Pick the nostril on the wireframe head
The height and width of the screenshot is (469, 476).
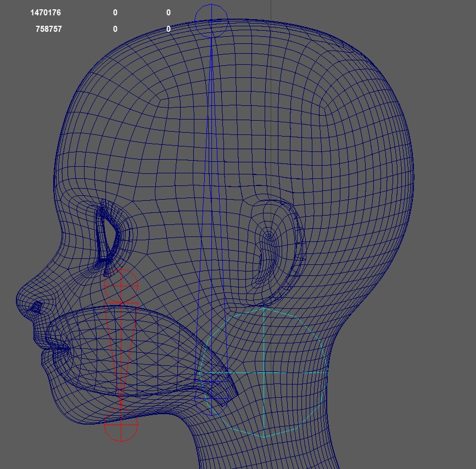(36, 308)
